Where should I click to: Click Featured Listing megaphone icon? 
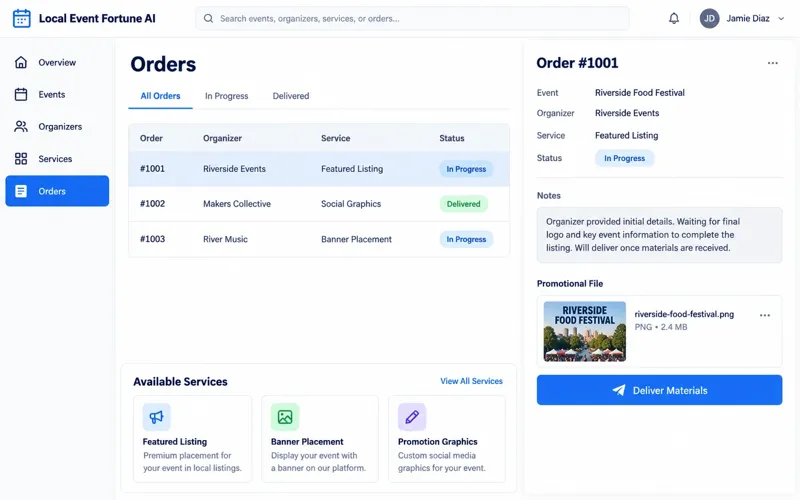(157, 417)
